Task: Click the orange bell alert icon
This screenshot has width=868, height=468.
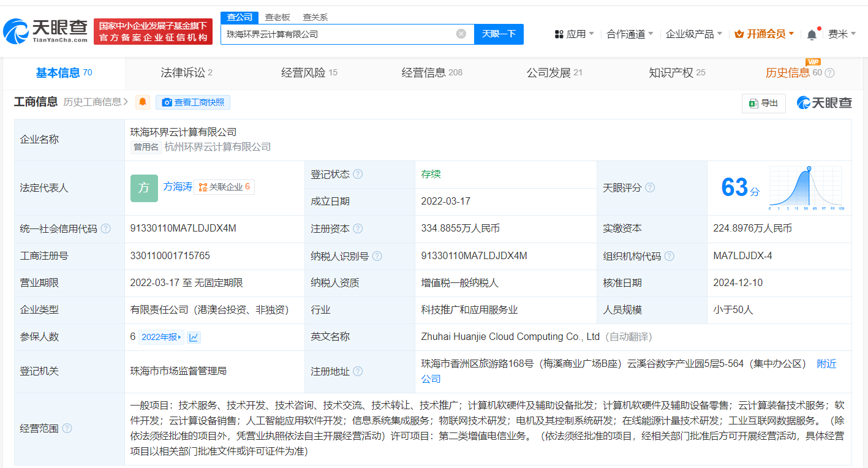Action: click(143, 102)
